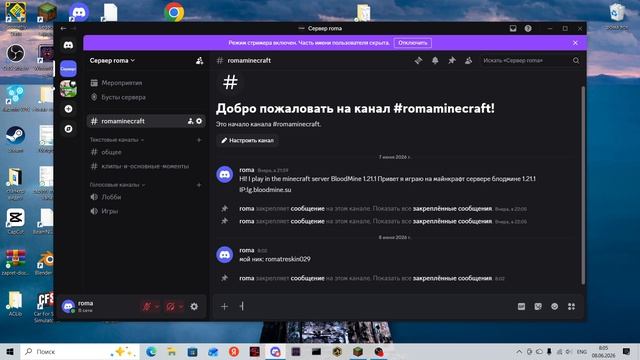Toggle headphones deafen button
The width and height of the screenshot is (640, 360).
coord(171,307)
